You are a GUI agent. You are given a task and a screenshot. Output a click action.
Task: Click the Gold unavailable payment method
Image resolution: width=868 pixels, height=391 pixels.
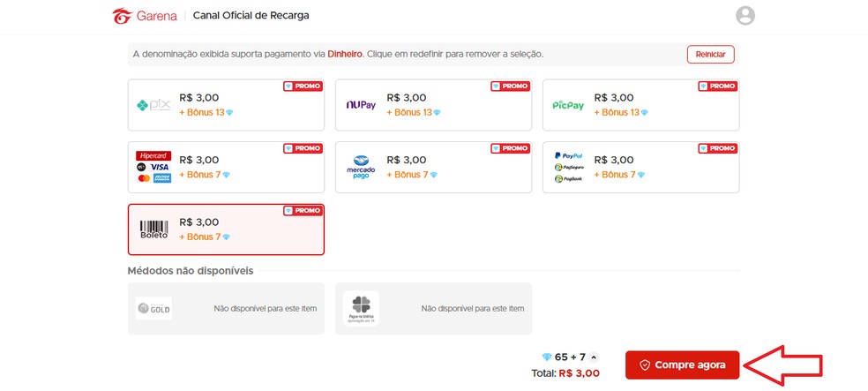tap(226, 309)
